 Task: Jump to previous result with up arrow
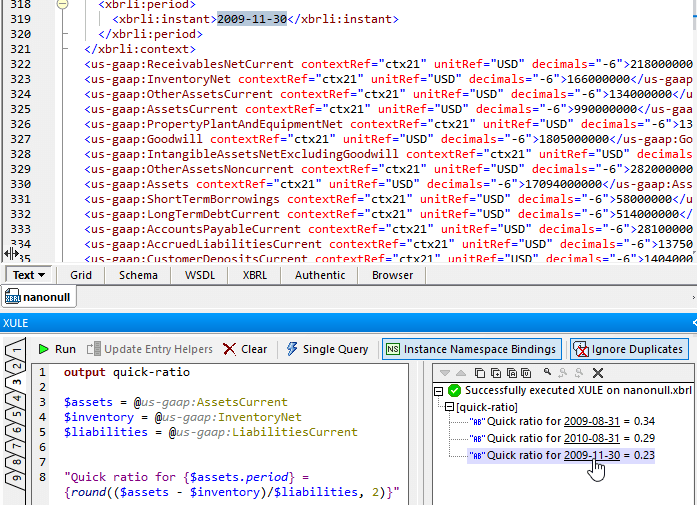(x=461, y=372)
